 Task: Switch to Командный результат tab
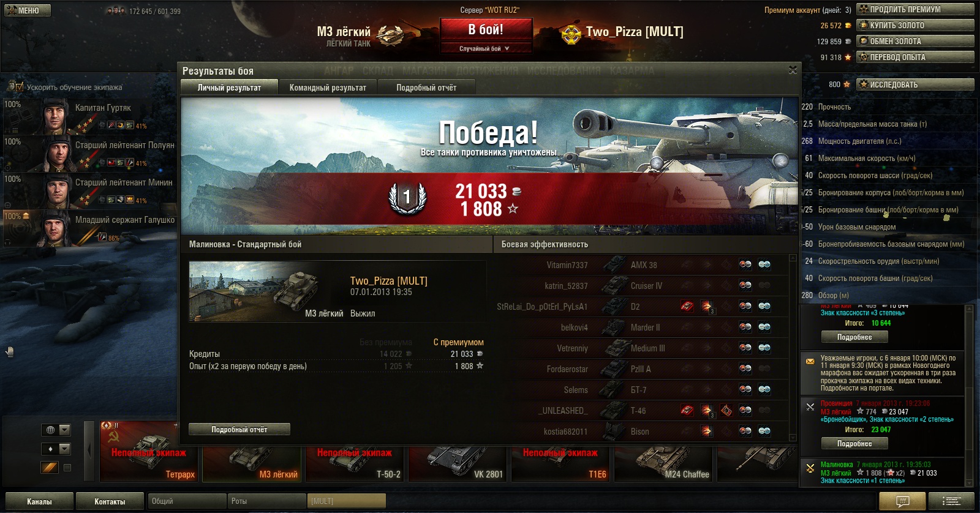click(328, 88)
